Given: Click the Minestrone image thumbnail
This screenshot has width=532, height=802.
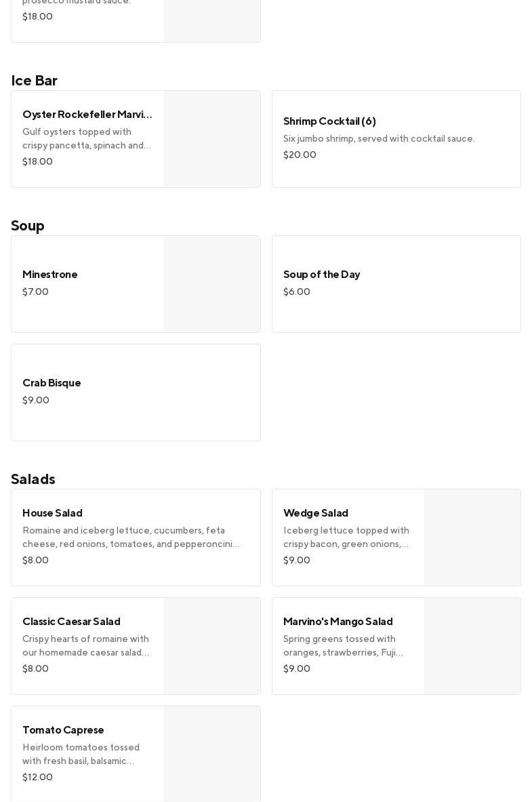Looking at the screenshot, I should tap(212, 284).
